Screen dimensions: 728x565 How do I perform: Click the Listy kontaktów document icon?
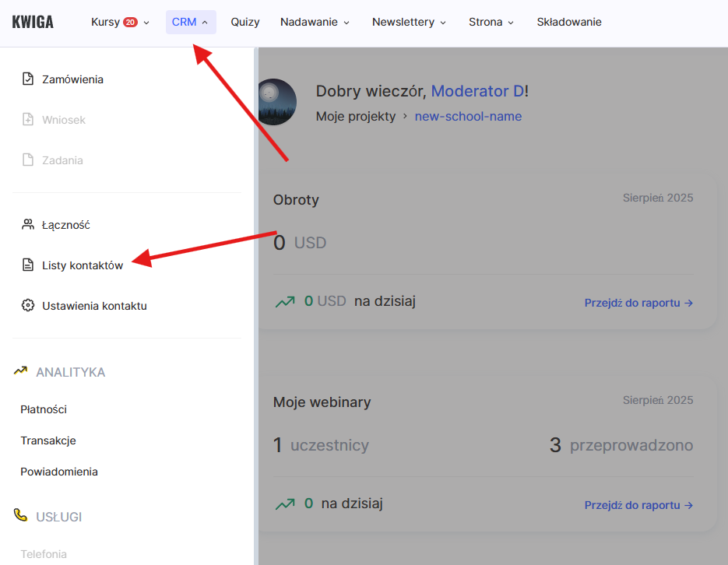28,265
